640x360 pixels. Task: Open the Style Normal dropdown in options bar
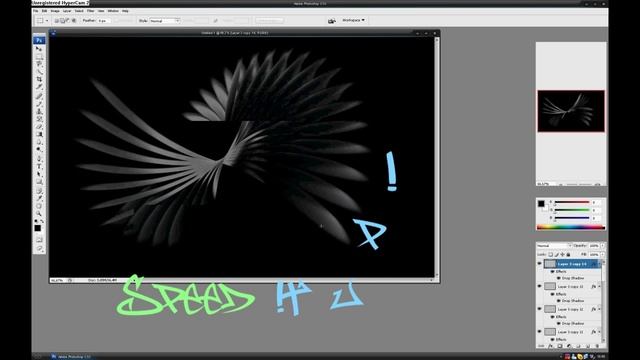(165, 20)
